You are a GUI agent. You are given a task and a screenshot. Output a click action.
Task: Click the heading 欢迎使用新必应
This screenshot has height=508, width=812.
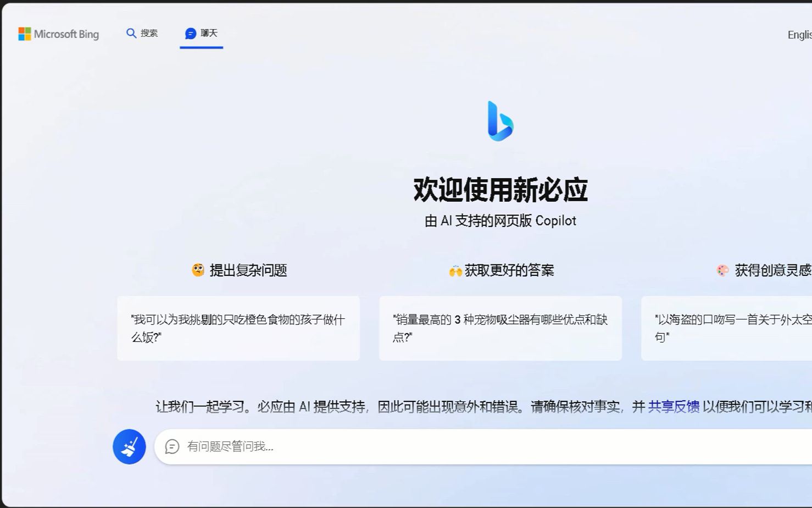[x=500, y=190]
